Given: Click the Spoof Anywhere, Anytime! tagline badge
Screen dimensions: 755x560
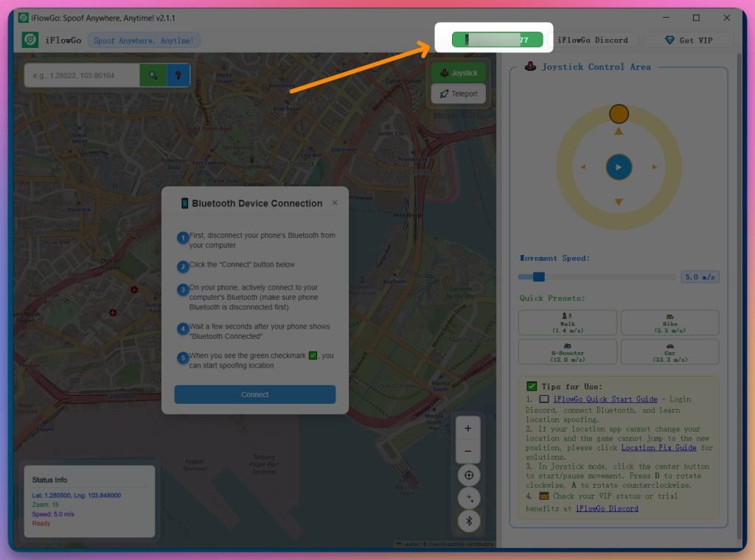Looking at the screenshot, I should [x=144, y=41].
